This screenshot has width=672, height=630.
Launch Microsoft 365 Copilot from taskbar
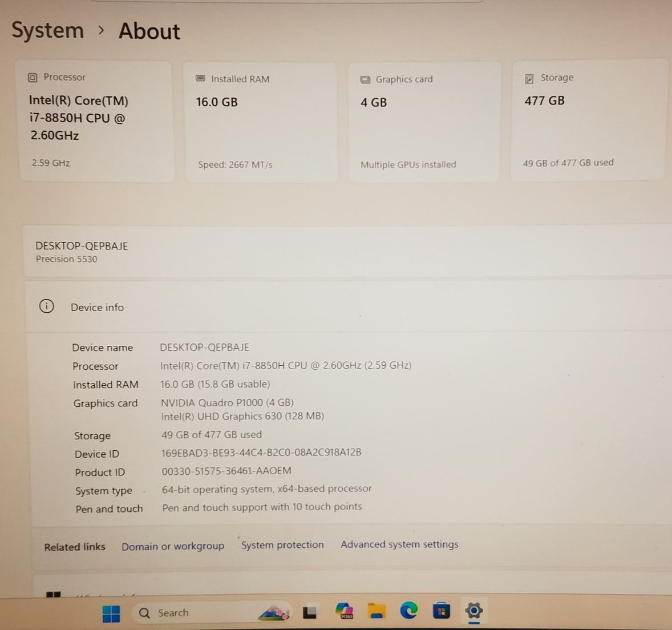point(344,611)
